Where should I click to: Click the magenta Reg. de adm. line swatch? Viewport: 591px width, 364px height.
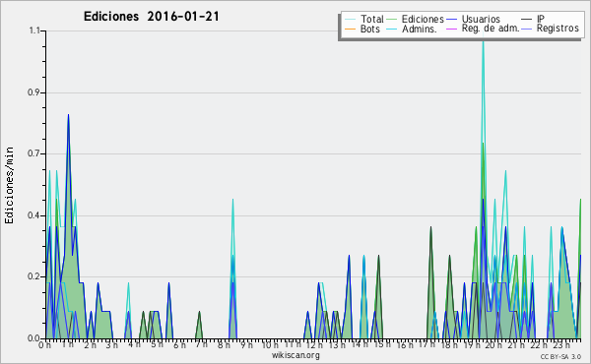452,29
